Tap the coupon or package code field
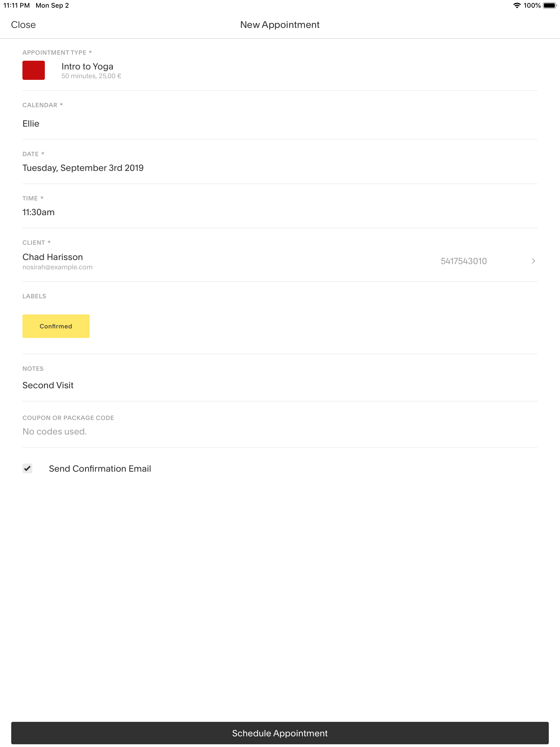This screenshot has width=560, height=747. click(54, 431)
